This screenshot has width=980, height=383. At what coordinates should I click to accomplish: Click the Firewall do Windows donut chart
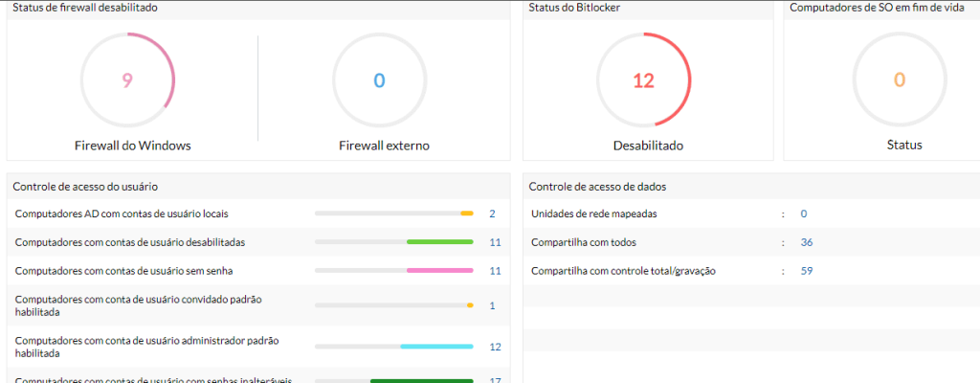pos(127,80)
